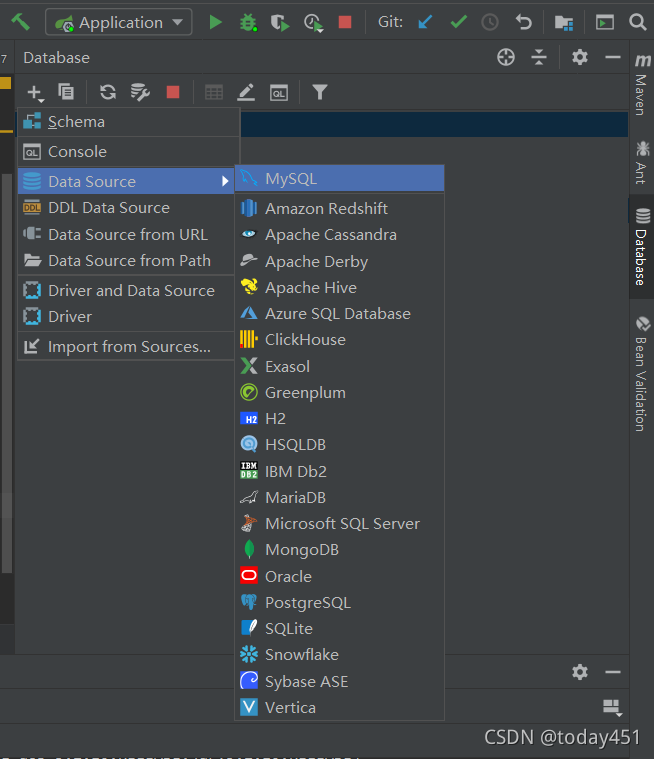Duplicate data source icon in Database toolbar

coord(66,91)
